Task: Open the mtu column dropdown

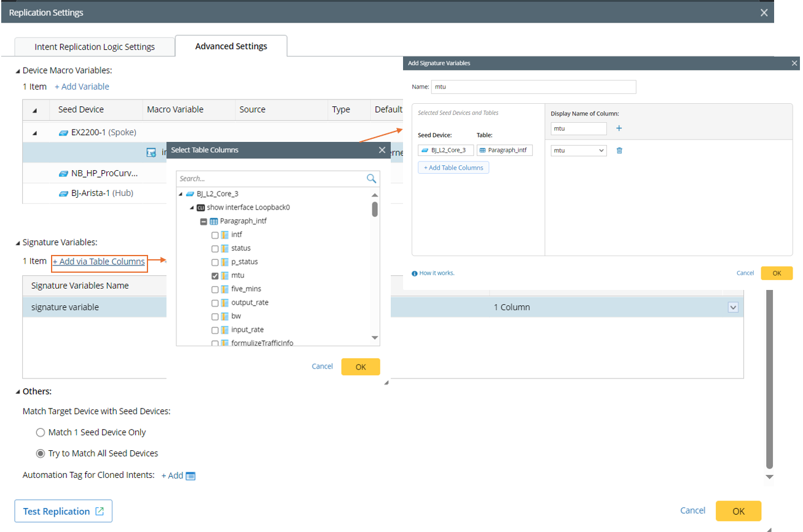Action: pyautogui.click(x=578, y=151)
